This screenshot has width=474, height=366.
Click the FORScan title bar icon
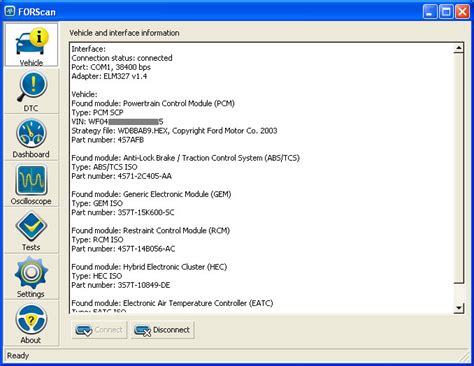10,11
